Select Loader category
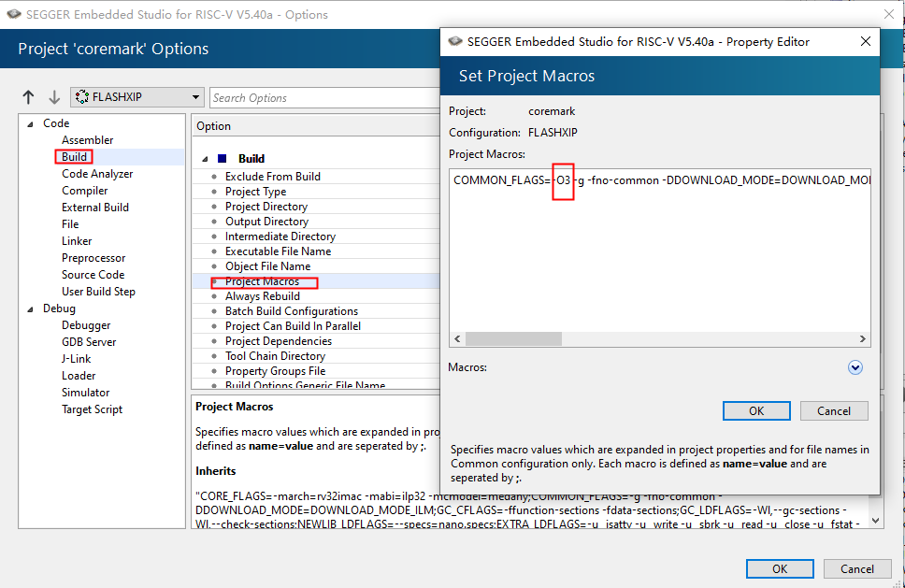This screenshot has height=588, width=905. [x=79, y=376]
